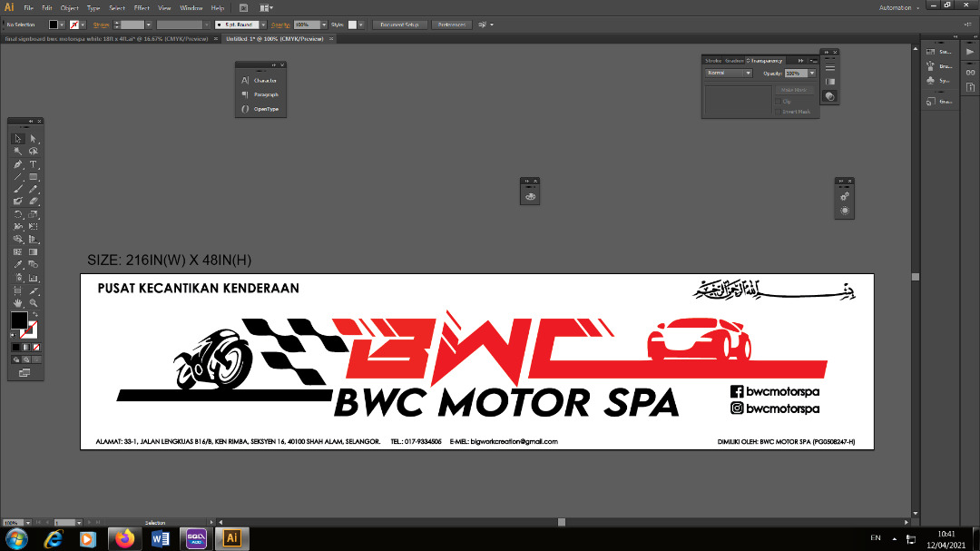Image resolution: width=980 pixels, height=551 pixels.
Task: Select the Pencil tool
Action: point(34,189)
